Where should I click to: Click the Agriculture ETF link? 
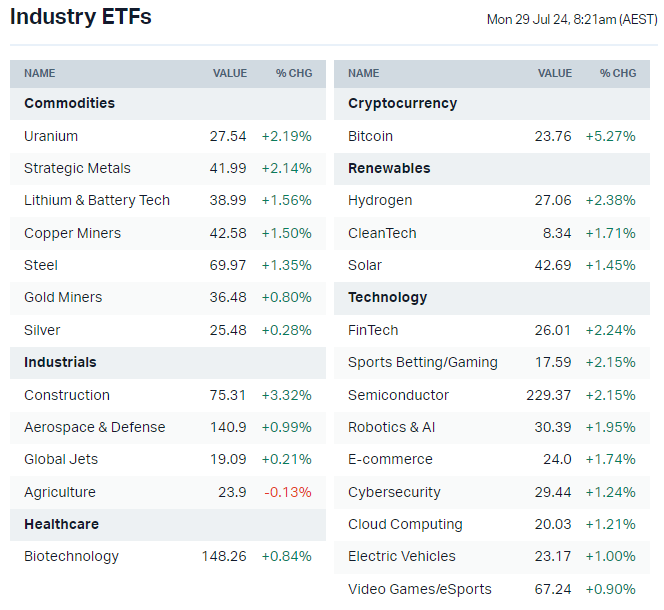point(60,492)
